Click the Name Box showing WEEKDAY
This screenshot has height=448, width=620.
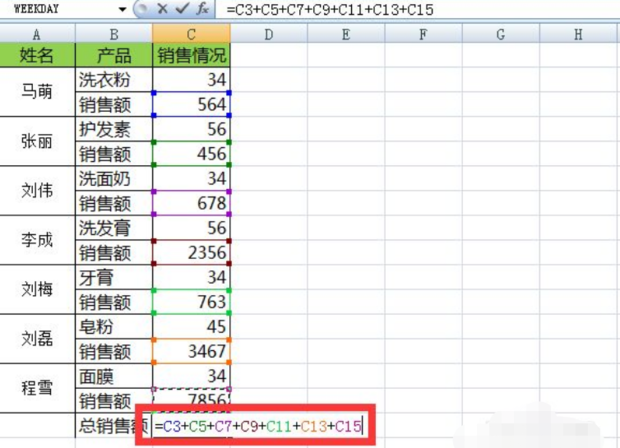tap(59, 9)
